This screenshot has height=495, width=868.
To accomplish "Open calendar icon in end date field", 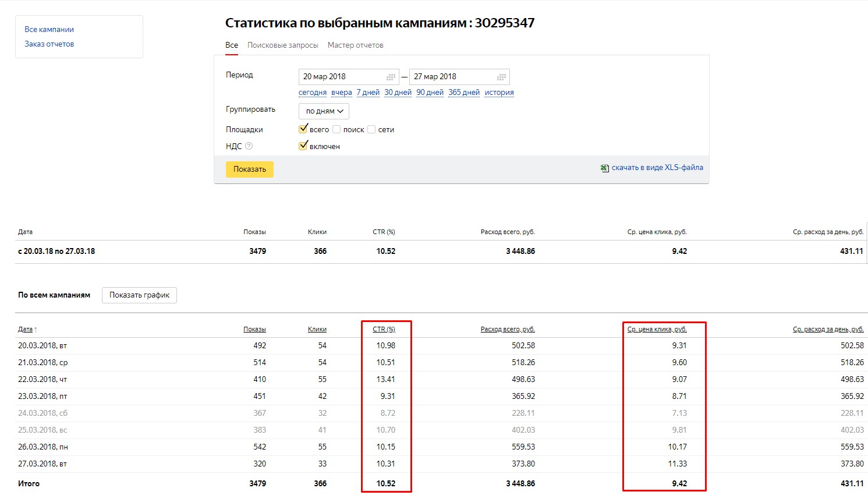I will coord(502,77).
